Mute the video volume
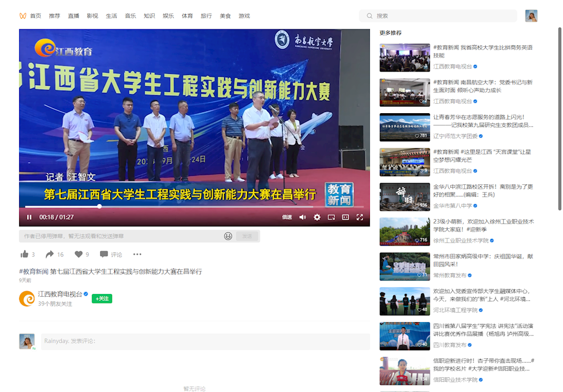 (302, 217)
